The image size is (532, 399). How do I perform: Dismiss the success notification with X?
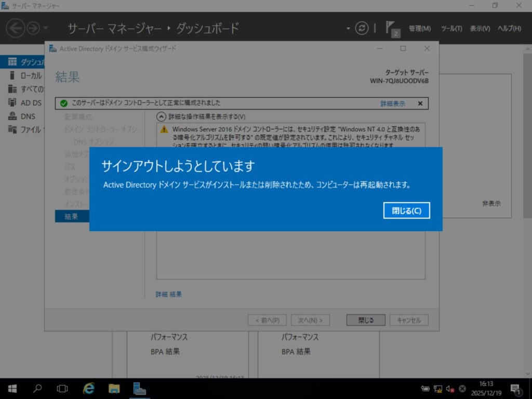(x=420, y=103)
